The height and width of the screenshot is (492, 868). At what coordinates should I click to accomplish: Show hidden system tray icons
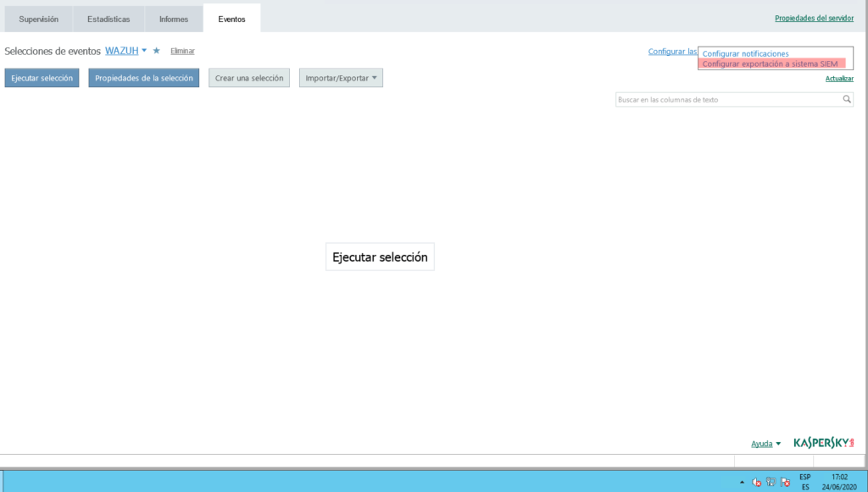click(x=743, y=482)
